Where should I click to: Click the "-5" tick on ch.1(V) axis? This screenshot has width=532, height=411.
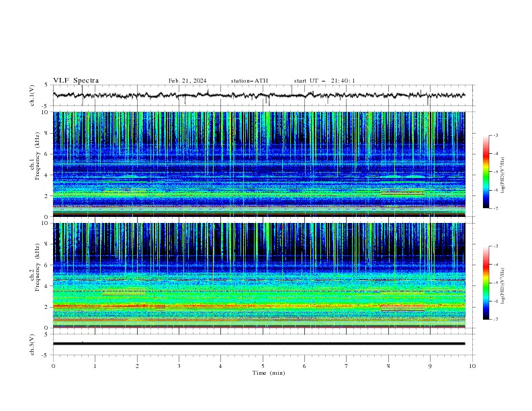tap(45, 106)
